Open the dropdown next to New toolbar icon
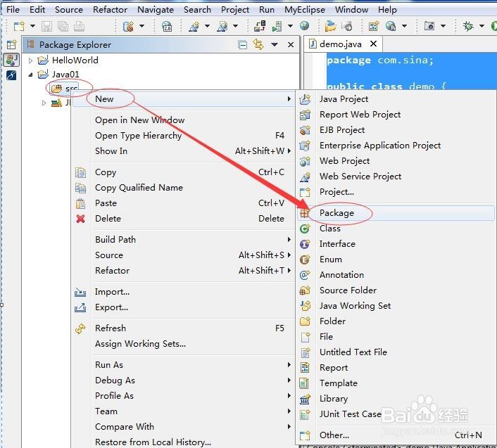Image resolution: width=497 pixels, height=448 pixels. (x=32, y=26)
